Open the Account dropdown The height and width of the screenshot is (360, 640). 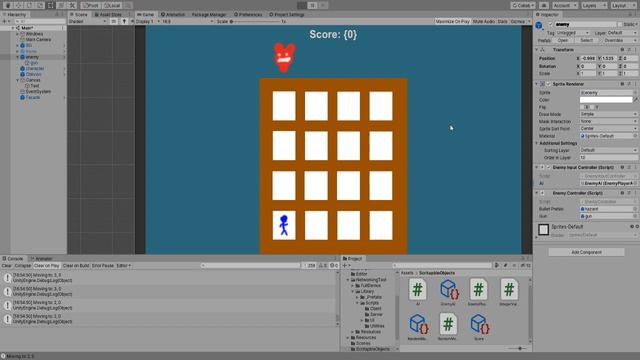(x=564, y=5)
